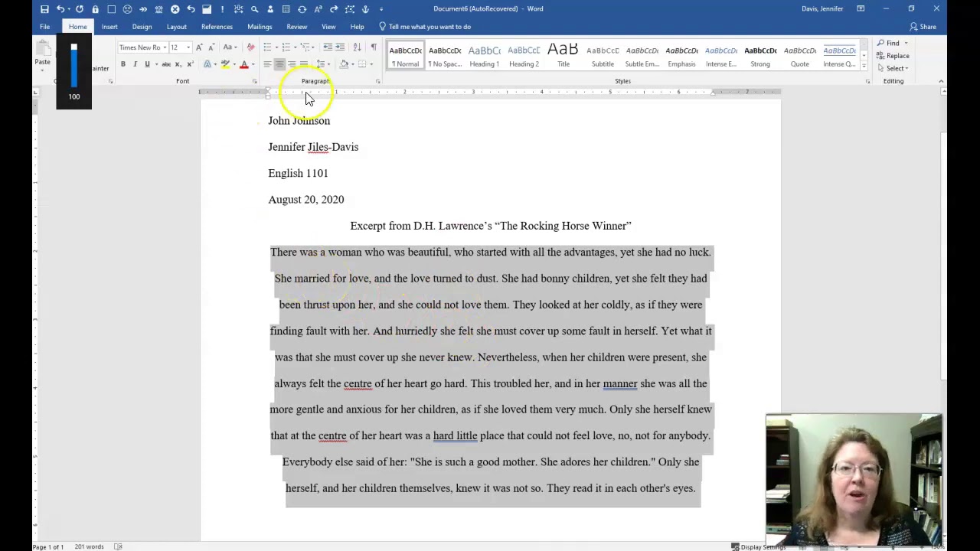Viewport: 980px width, 551px height.
Task: Apply yellow text highlight color
Action: click(x=225, y=64)
